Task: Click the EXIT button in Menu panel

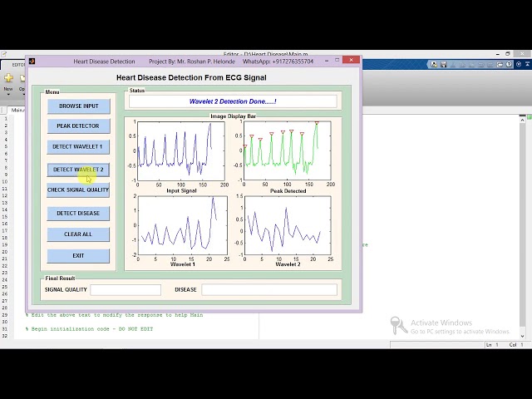Action: 78,256
